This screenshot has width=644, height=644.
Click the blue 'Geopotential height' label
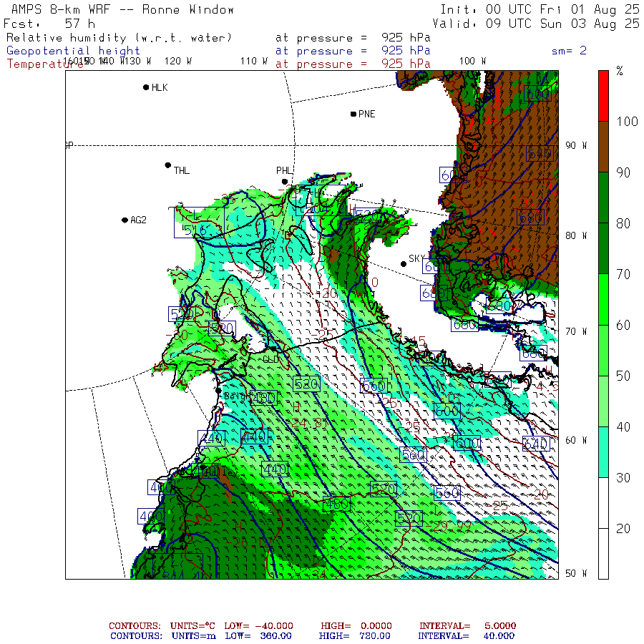point(73,51)
